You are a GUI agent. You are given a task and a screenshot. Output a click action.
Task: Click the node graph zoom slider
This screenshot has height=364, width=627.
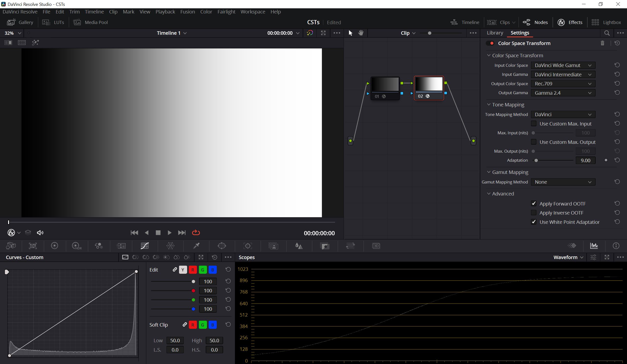tap(440, 33)
